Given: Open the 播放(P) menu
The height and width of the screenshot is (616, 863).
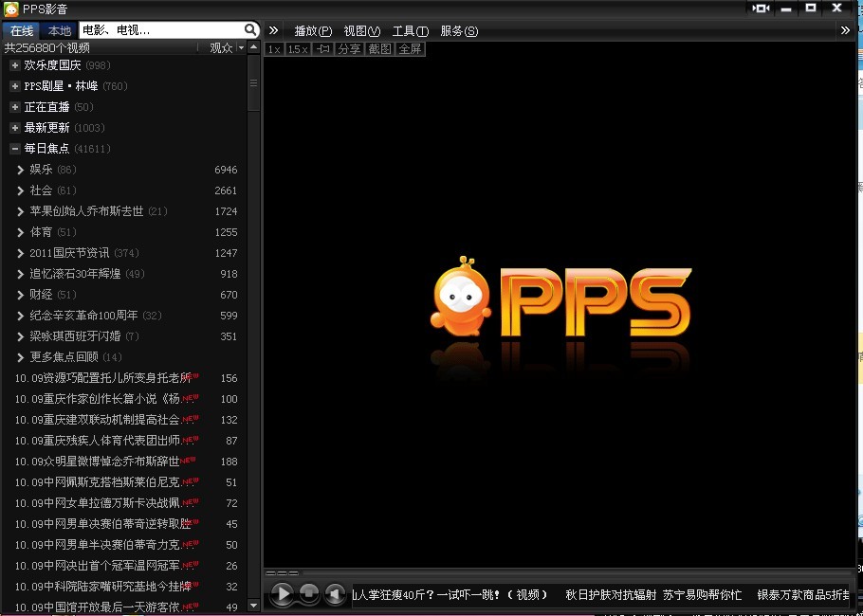Looking at the screenshot, I should pos(313,30).
